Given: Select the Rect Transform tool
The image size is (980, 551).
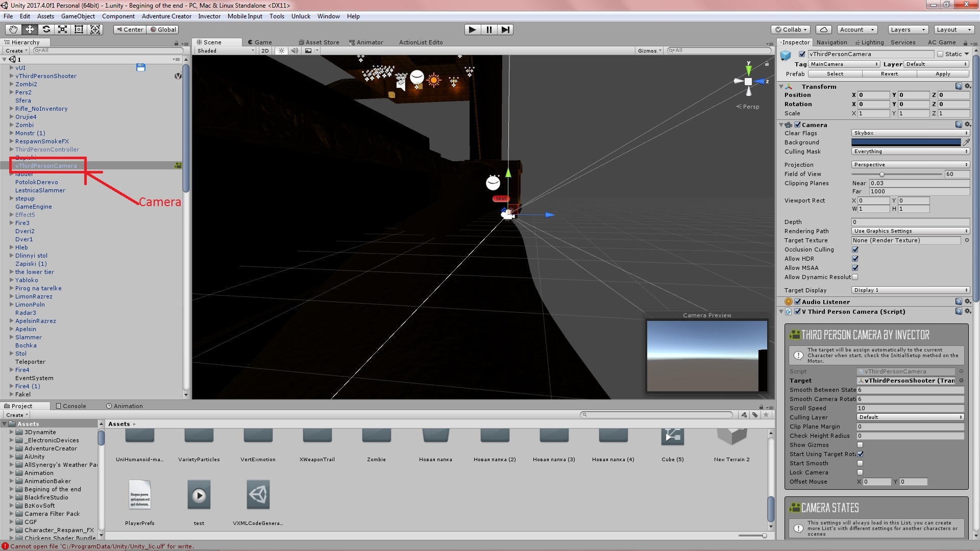Looking at the screenshot, I should (79, 30).
